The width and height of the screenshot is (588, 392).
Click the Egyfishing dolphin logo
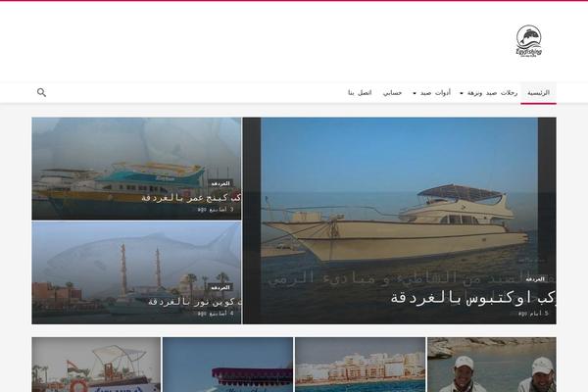click(529, 41)
